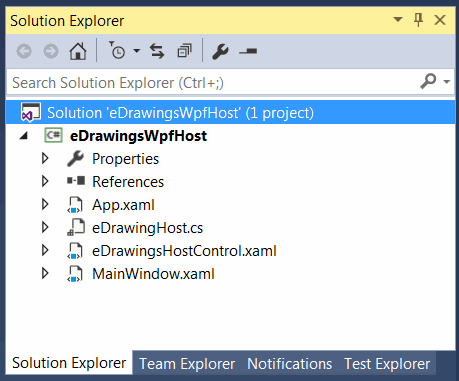Click the Forward navigation arrow icon
The image size is (459, 381).
coord(51,51)
